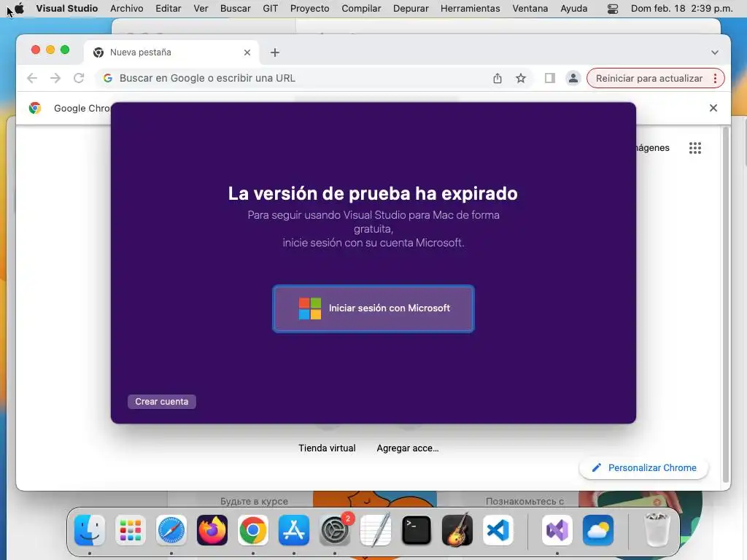Open the Ventana menu

[530, 9]
